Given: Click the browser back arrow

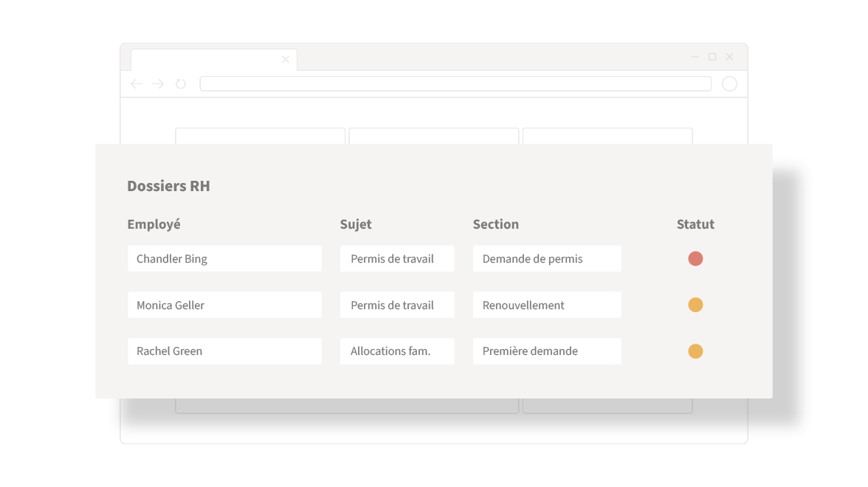Looking at the screenshot, I should tap(136, 83).
